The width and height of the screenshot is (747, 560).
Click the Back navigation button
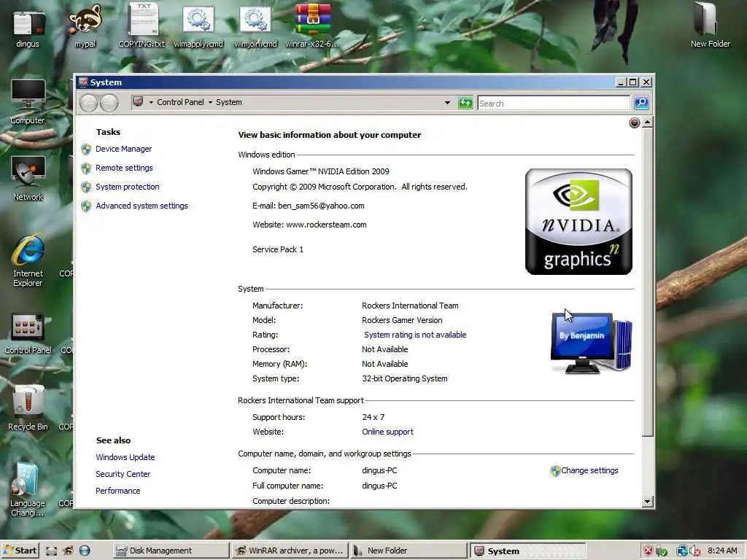point(88,103)
